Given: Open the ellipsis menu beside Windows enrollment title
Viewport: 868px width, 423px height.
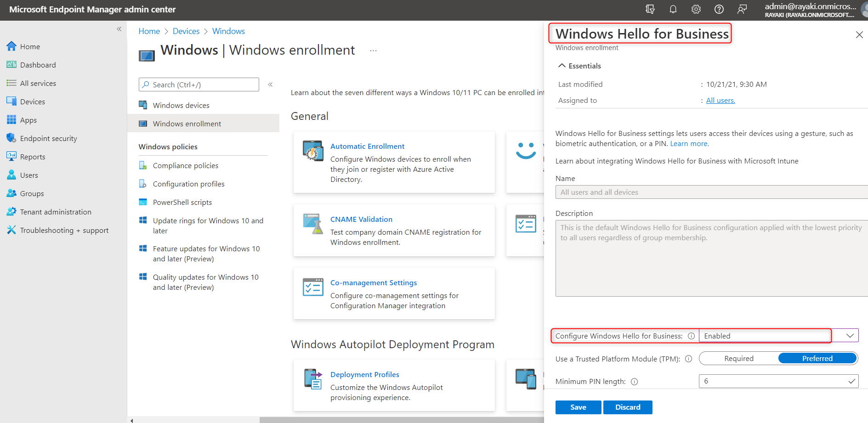Looking at the screenshot, I should click(x=373, y=51).
